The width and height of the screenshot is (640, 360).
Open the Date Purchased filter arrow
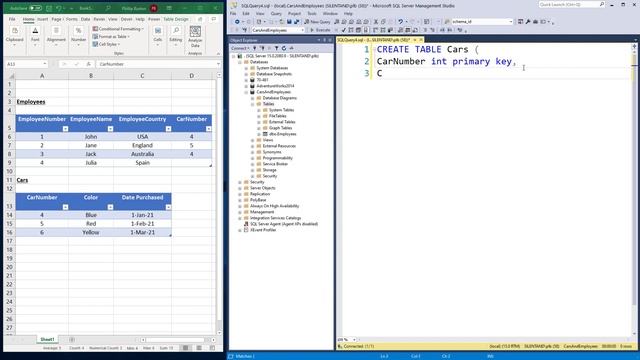pos(168,207)
